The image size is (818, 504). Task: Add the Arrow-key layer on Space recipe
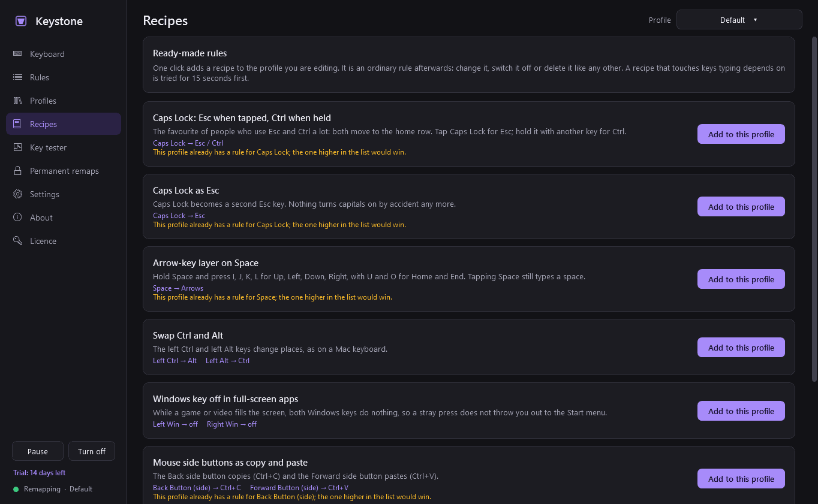click(x=741, y=279)
